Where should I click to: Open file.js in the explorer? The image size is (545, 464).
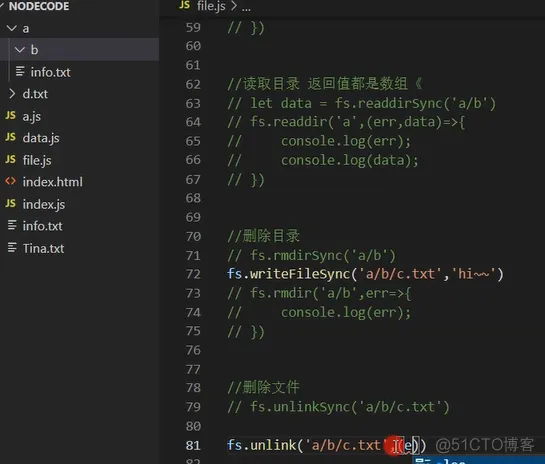[37, 160]
